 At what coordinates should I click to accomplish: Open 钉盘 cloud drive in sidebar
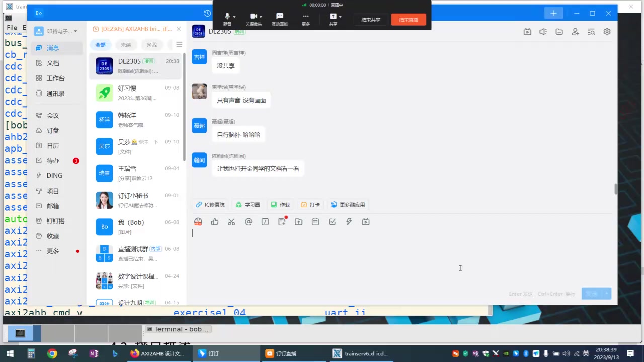[x=57, y=131]
